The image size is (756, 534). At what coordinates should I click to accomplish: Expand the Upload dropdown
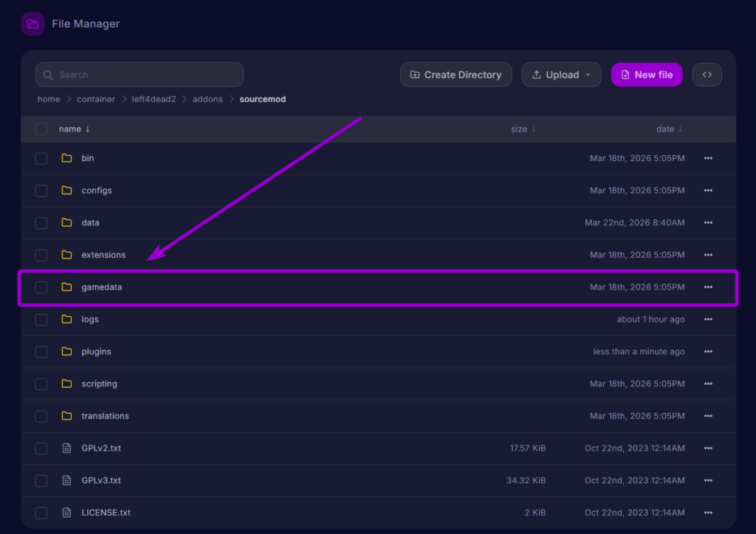click(x=562, y=75)
